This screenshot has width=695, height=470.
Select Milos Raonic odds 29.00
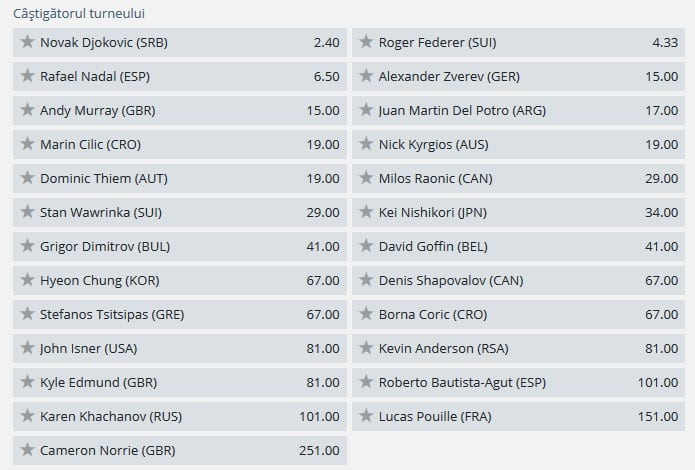519,178
